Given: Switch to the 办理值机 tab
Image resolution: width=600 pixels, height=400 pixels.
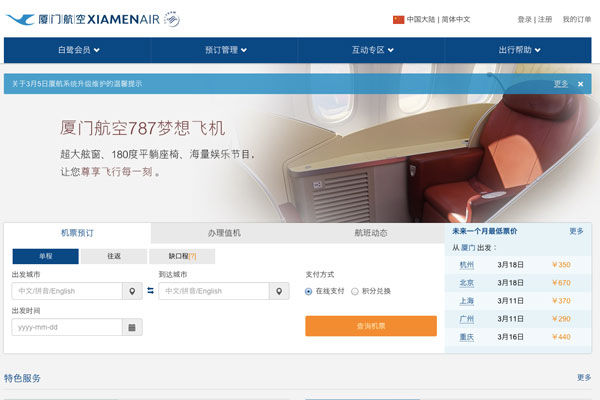Looking at the screenshot, I should pos(224,233).
